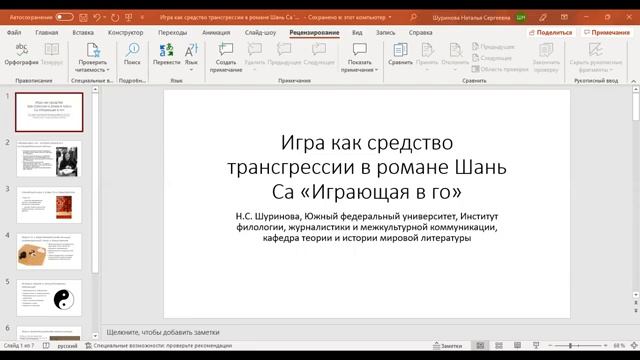Switch to the Переходы tab
The width and height of the screenshot is (640, 360).
(x=172, y=32)
